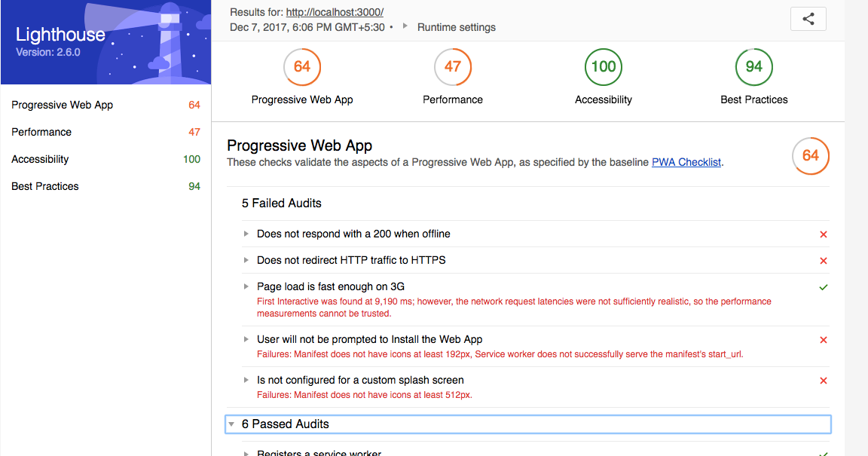Expand 'User will not be prompted to Install'
The image size is (868, 456).
pos(246,339)
